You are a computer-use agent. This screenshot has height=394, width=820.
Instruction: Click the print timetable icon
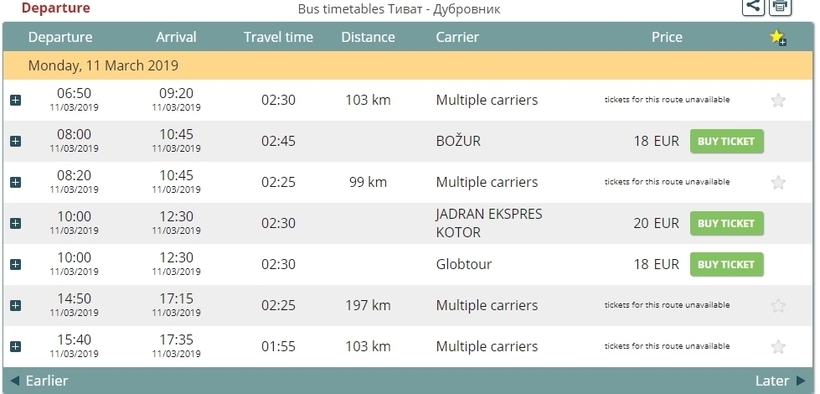pyautogui.click(x=780, y=6)
